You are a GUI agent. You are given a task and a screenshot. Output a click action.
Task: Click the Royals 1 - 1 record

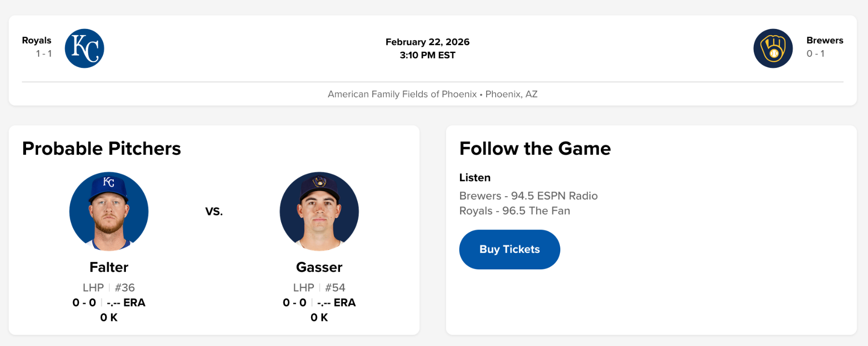pos(44,53)
